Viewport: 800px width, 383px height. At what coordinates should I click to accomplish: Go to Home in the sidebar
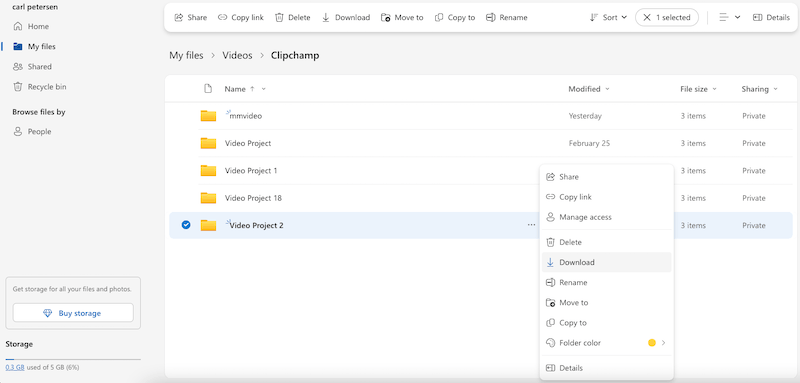(x=32, y=26)
